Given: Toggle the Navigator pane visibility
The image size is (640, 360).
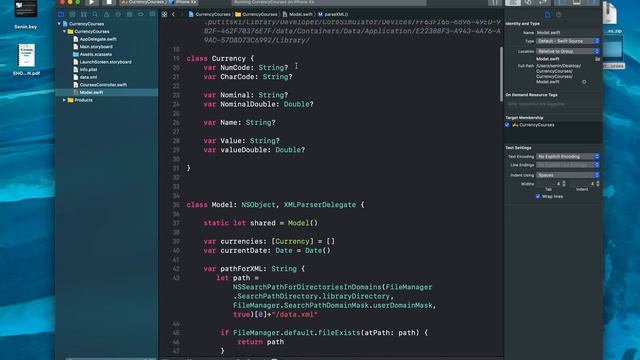Looking at the screenshot, I should coord(562,2).
